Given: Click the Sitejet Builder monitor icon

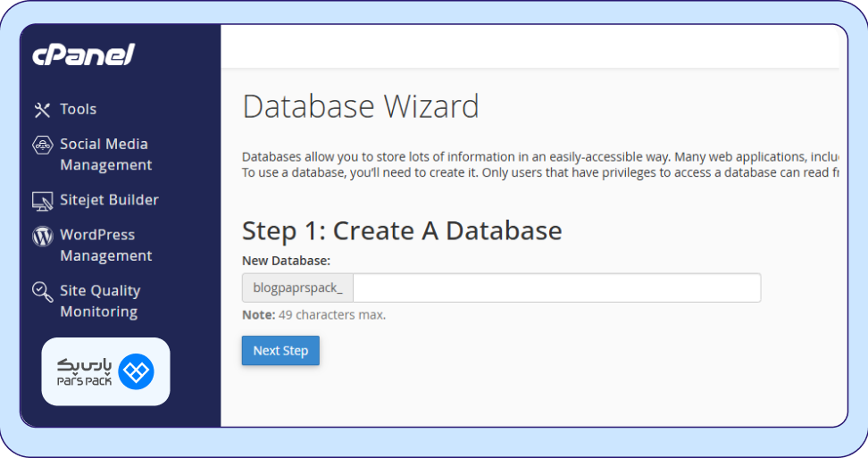Looking at the screenshot, I should pos(43,202).
